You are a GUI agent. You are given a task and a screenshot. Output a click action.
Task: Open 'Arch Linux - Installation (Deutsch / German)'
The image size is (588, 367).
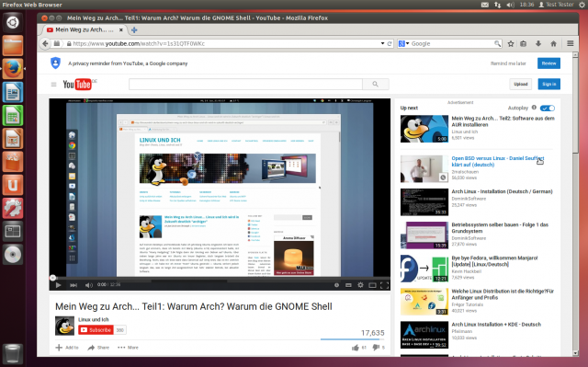point(502,191)
